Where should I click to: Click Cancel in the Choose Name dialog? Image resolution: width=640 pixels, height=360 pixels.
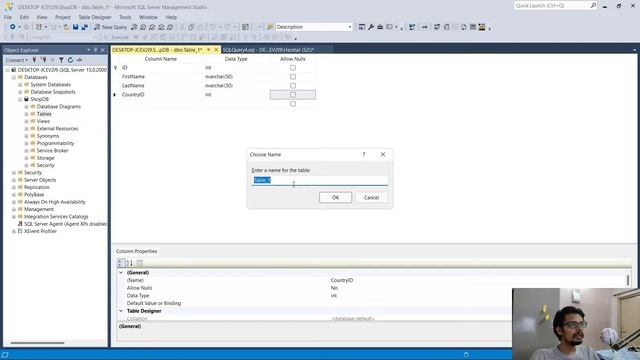[371, 198]
